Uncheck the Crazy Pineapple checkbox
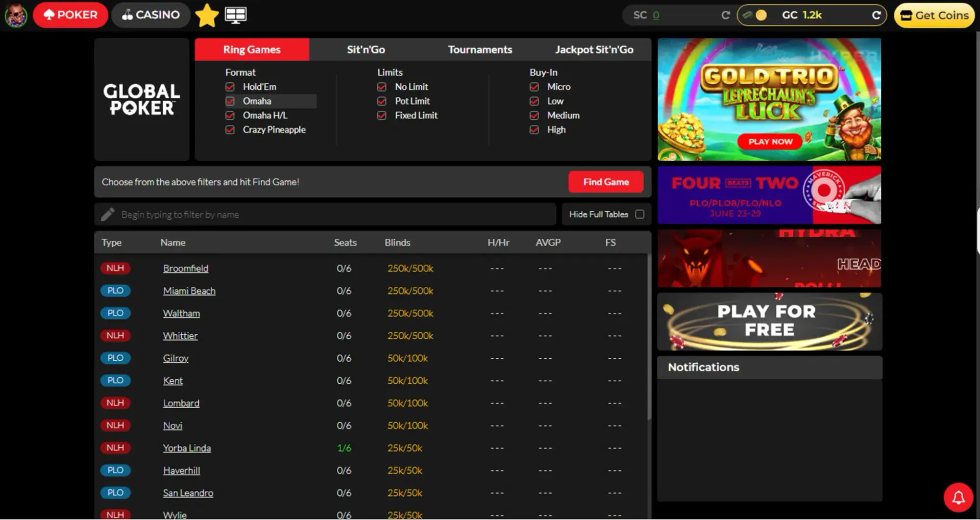The height and width of the screenshot is (520, 980). [x=230, y=130]
